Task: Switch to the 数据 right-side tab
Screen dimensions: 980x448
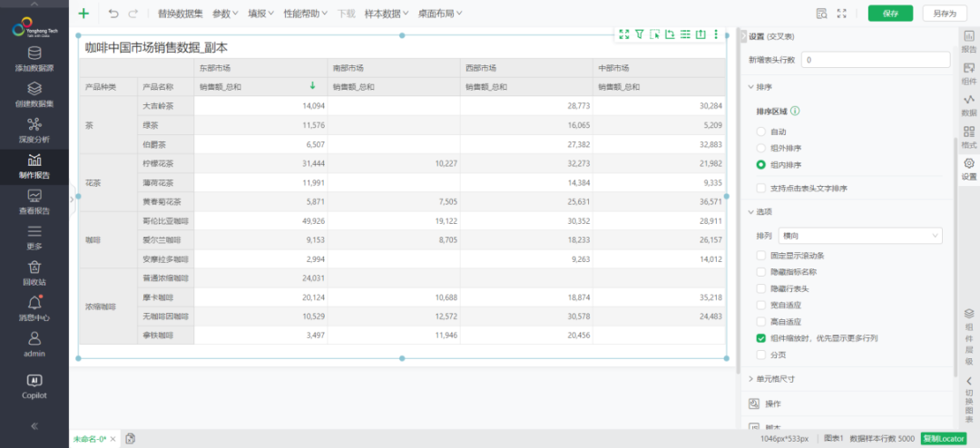Action: 969,105
